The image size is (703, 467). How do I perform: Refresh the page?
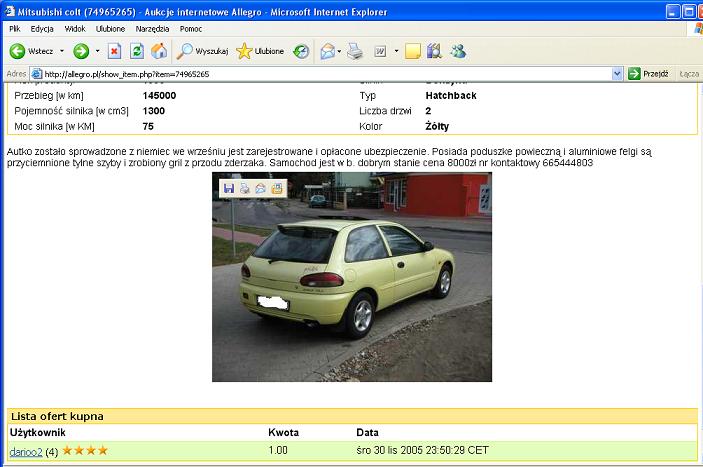[x=137, y=51]
